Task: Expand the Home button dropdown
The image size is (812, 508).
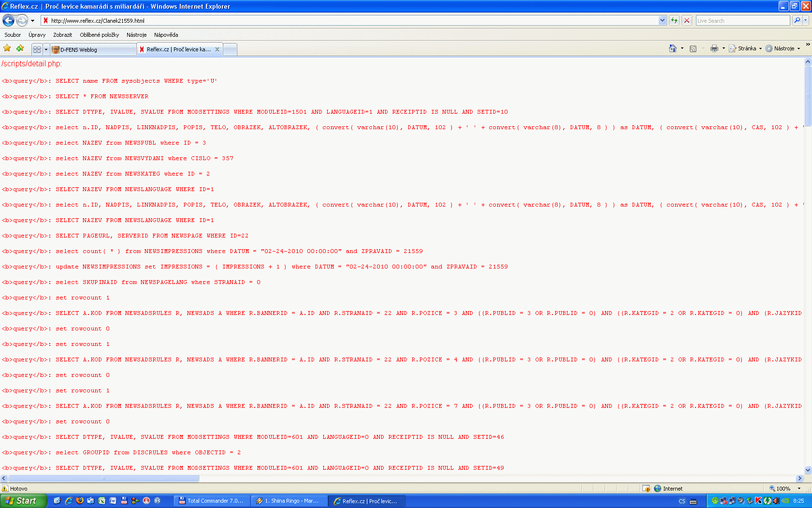Action: [x=682, y=48]
